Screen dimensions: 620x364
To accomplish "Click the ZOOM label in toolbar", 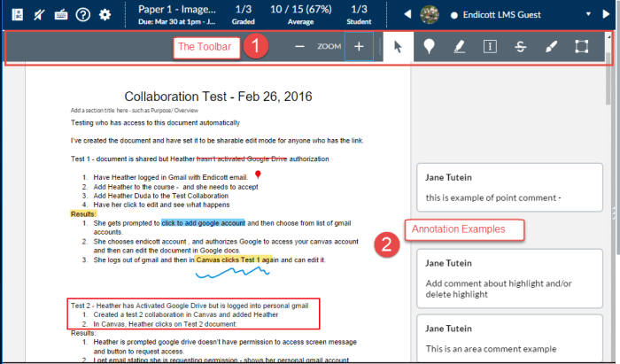I will pyautogui.click(x=329, y=47).
